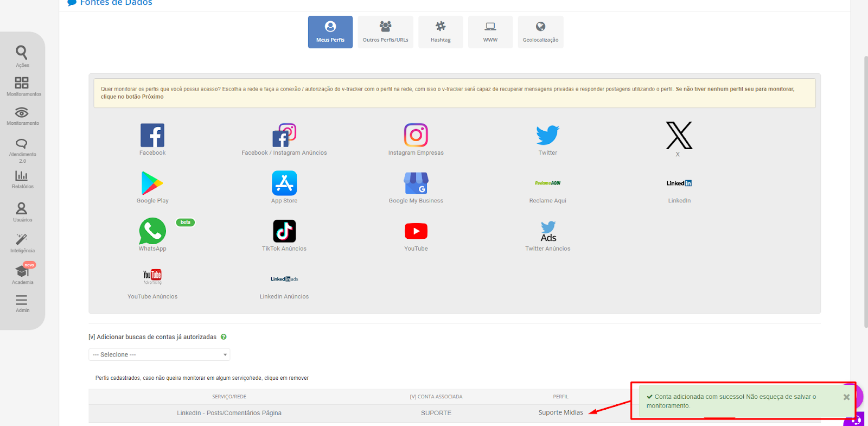This screenshot has width=868, height=426.
Task: Open Inteligência magic wand icon
Action: click(x=22, y=239)
